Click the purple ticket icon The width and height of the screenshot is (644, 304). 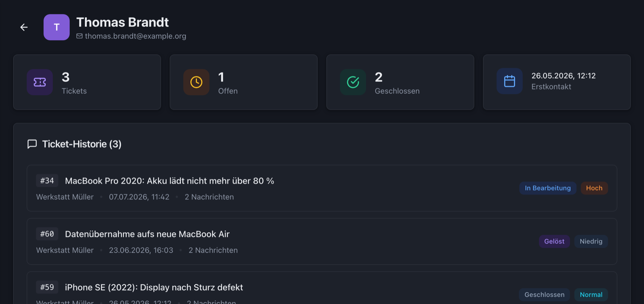click(40, 82)
